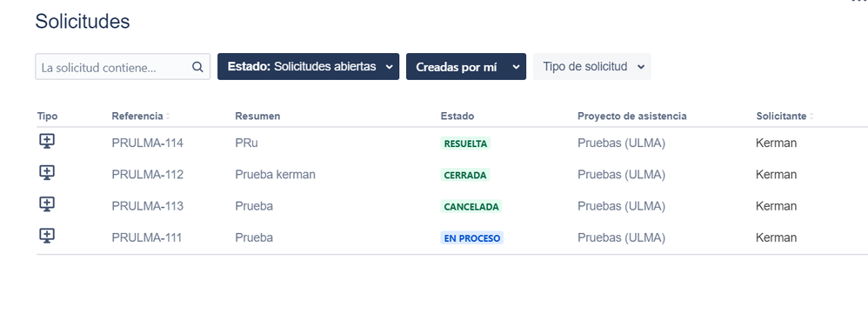Open request PRULMA-111 reference link

[x=147, y=238]
